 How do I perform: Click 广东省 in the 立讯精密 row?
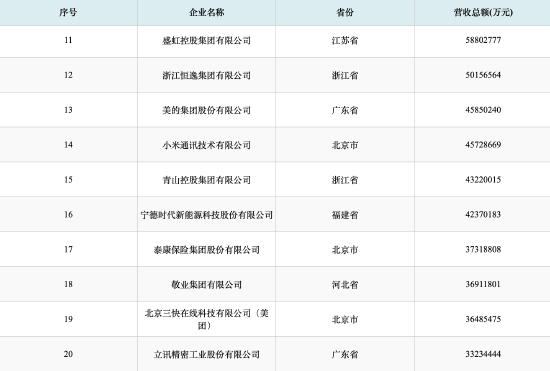[x=345, y=355]
